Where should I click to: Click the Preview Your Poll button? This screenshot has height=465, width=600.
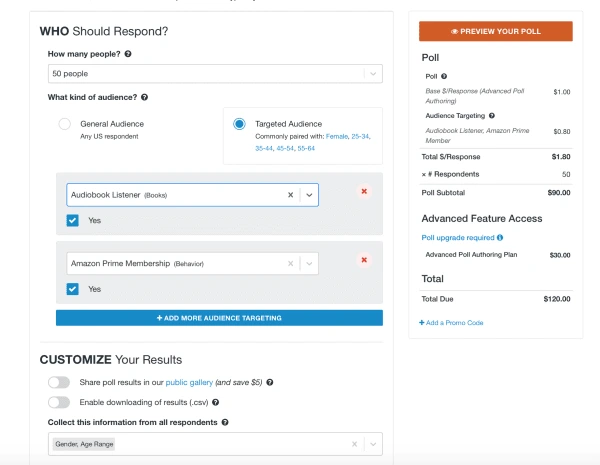[496, 31]
